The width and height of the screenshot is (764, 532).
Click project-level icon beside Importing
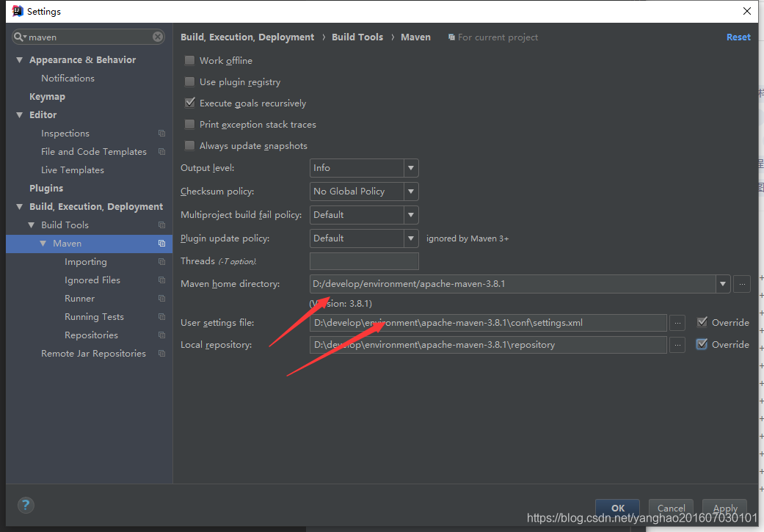click(x=161, y=262)
